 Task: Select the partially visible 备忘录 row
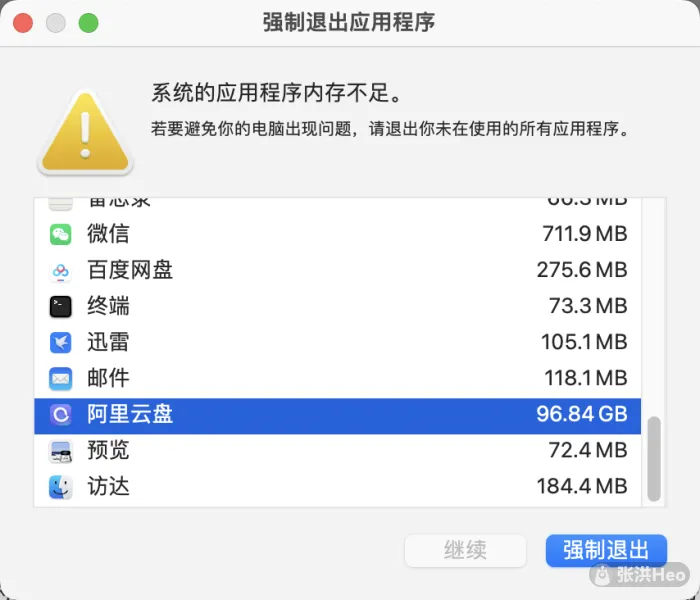click(x=338, y=203)
